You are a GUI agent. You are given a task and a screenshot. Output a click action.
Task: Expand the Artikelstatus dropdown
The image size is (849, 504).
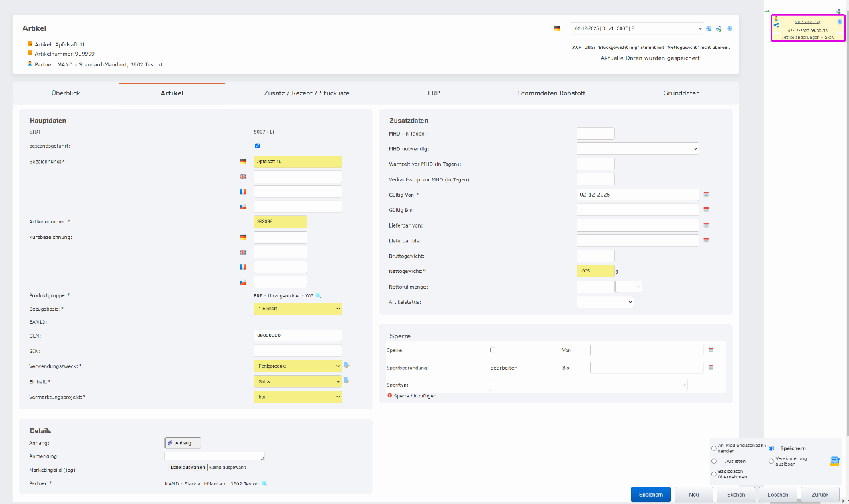tap(604, 302)
